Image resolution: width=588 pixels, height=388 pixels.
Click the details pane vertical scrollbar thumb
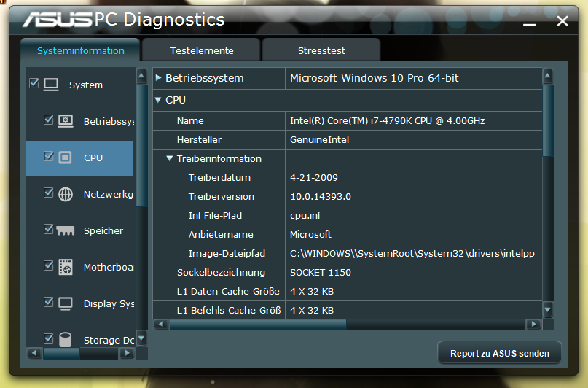547,121
